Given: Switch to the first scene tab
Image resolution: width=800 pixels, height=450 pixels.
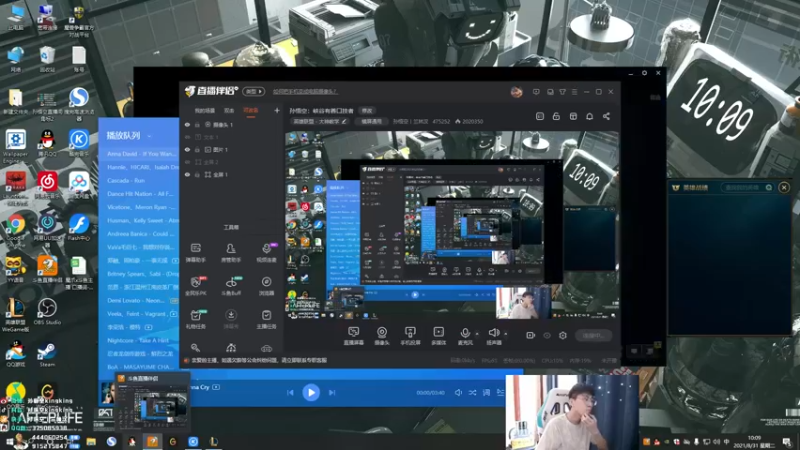Looking at the screenshot, I should (x=205, y=111).
